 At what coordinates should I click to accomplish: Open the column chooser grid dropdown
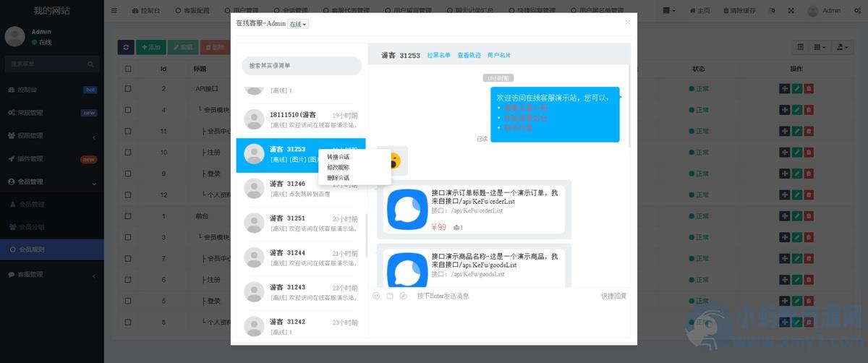point(820,47)
